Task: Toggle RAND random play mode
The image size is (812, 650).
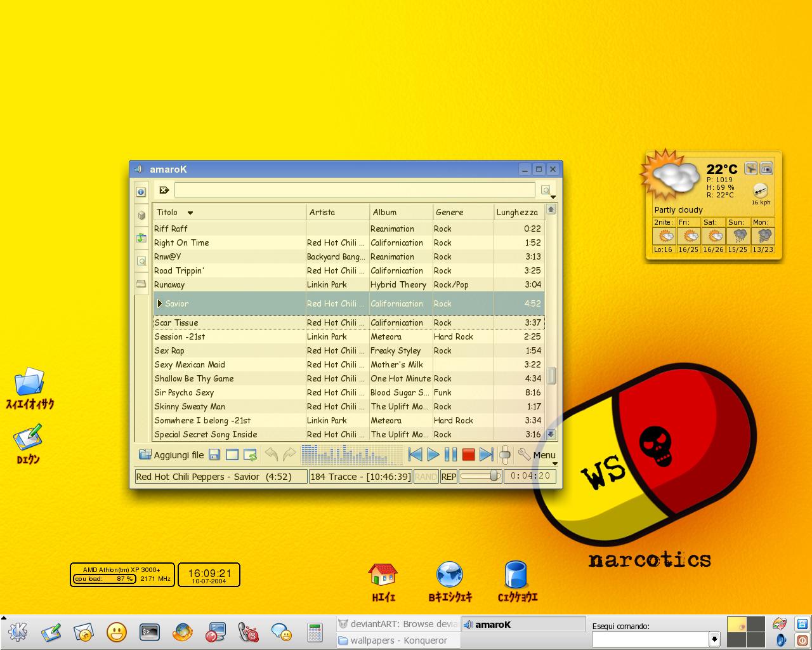Action: pos(426,477)
